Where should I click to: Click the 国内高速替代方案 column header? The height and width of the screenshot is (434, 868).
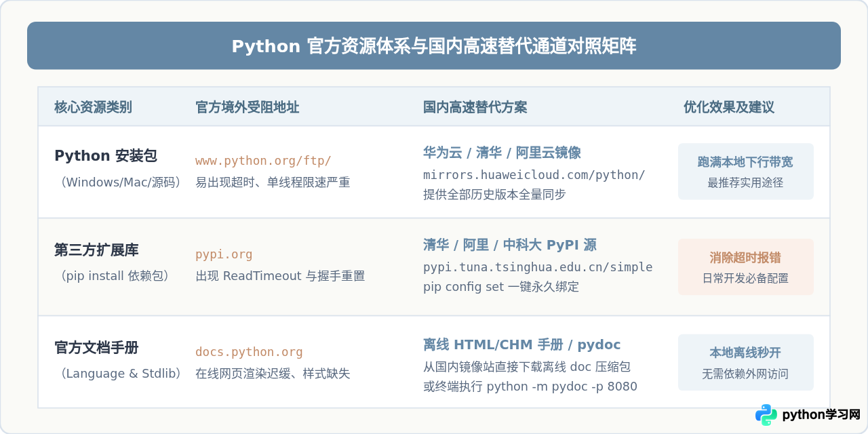pyautogui.click(x=475, y=107)
